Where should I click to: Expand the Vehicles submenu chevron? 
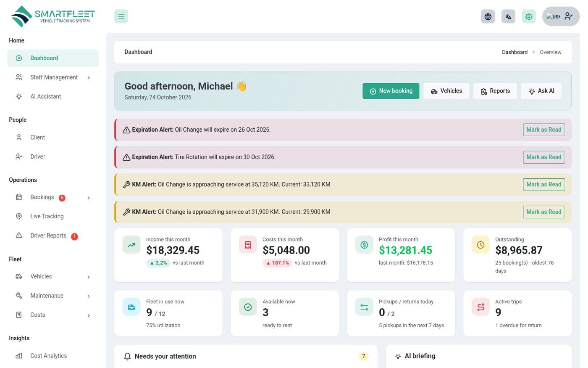(89, 277)
